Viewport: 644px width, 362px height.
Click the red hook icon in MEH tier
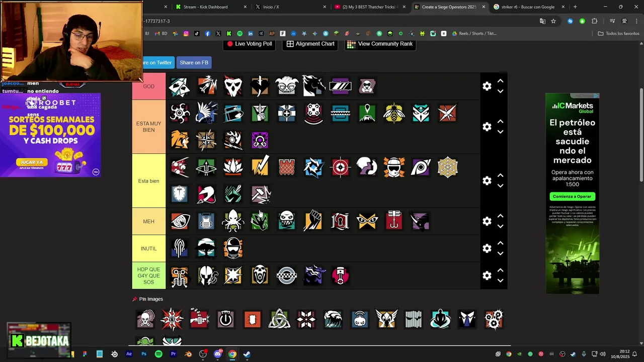pyautogui.click(x=394, y=221)
